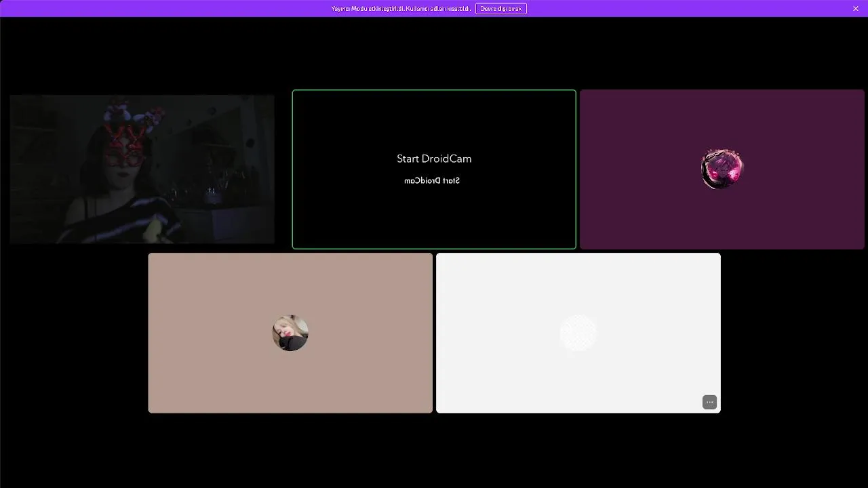Open the three-dots menu on the white tile
Image resolution: width=868 pixels, height=488 pixels.
(x=709, y=402)
